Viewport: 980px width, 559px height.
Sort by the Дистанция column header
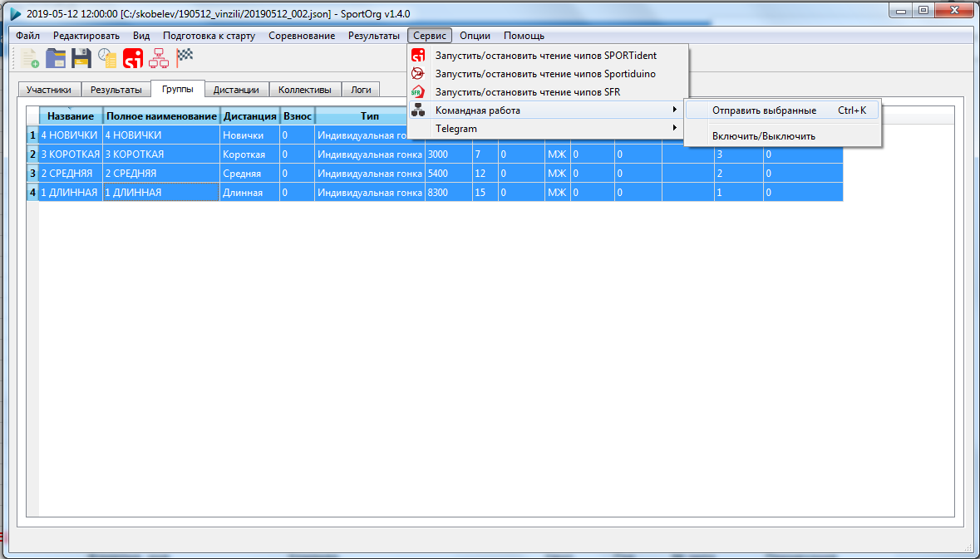click(x=250, y=116)
